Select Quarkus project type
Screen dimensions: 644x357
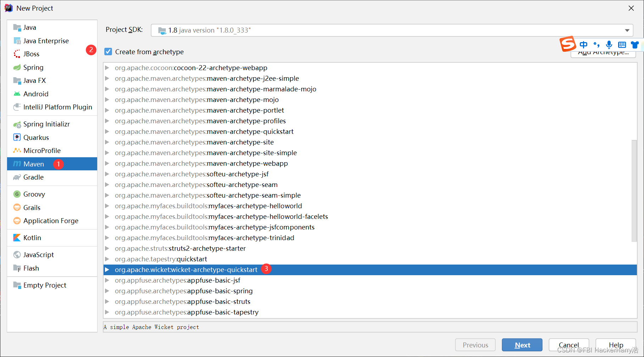pos(52,137)
